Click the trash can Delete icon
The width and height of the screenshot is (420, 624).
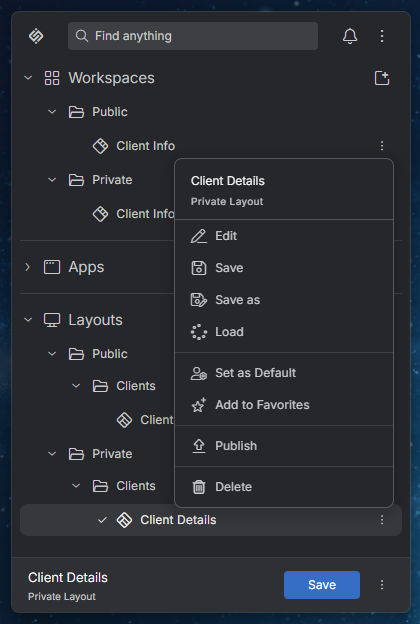point(199,487)
